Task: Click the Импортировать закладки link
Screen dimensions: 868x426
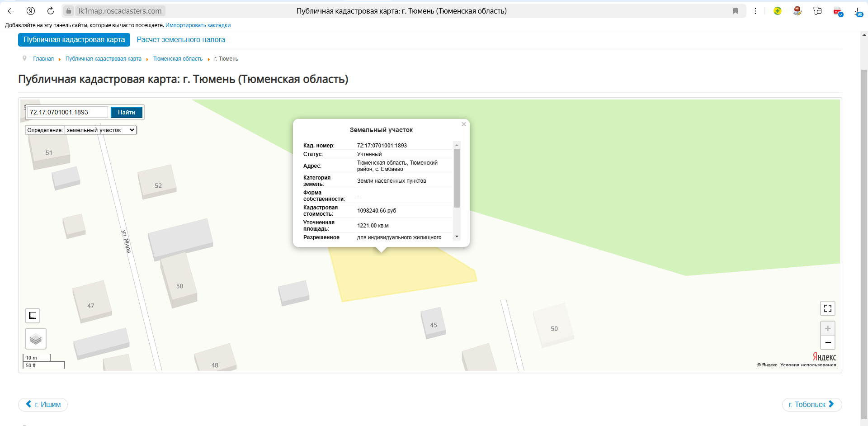Action: (x=198, y=25)
